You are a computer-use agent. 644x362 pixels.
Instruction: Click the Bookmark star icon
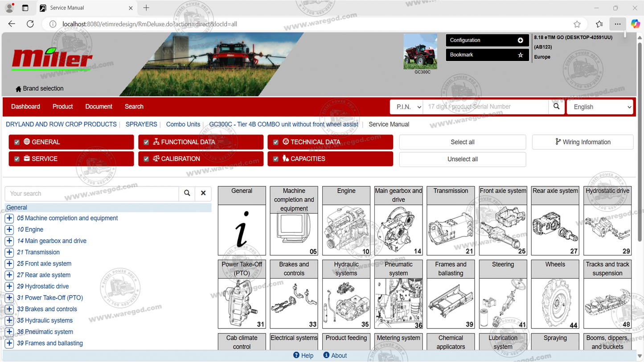tap(520, 55)
